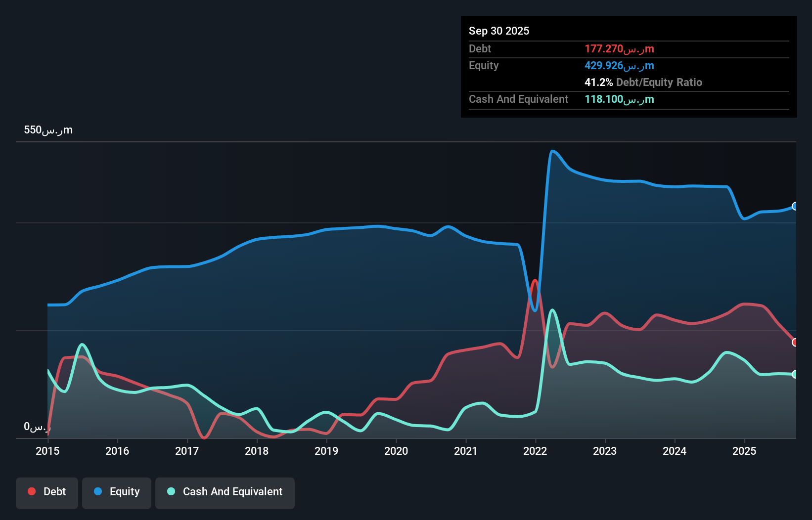812x520 pixels.
Task: Select the blue Equity endpoint marker on chart
Action: 795,207
